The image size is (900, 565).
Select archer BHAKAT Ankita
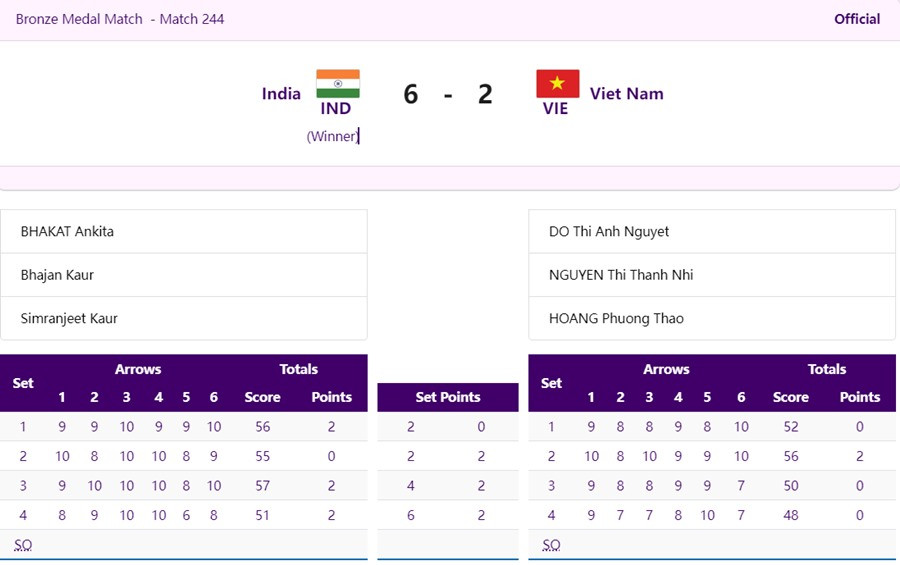67,231
